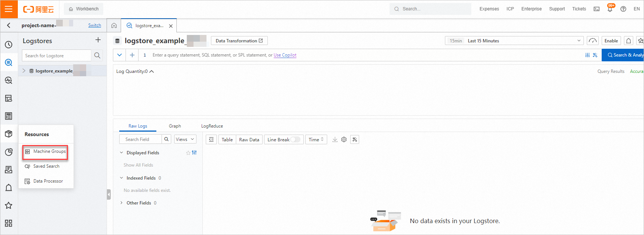Click the outdent icon left of Table
This screenshot has width=644, height=235.
click(211, 139)
